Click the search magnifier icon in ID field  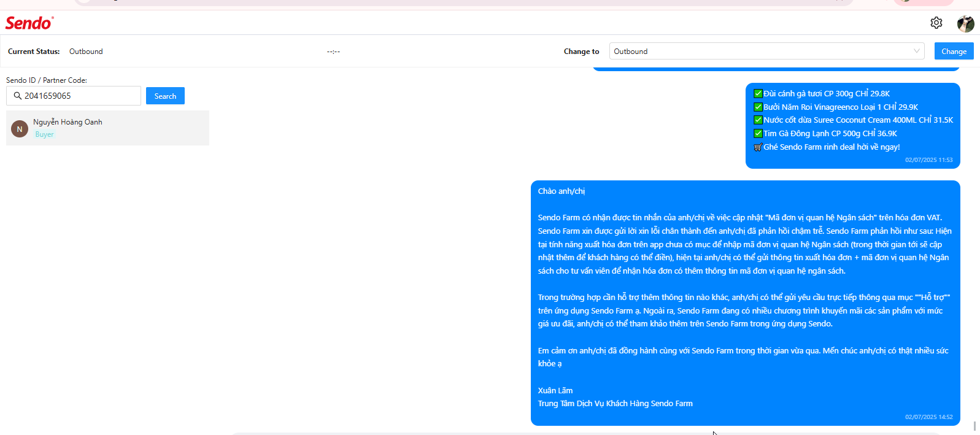click(x=17, y=96)
